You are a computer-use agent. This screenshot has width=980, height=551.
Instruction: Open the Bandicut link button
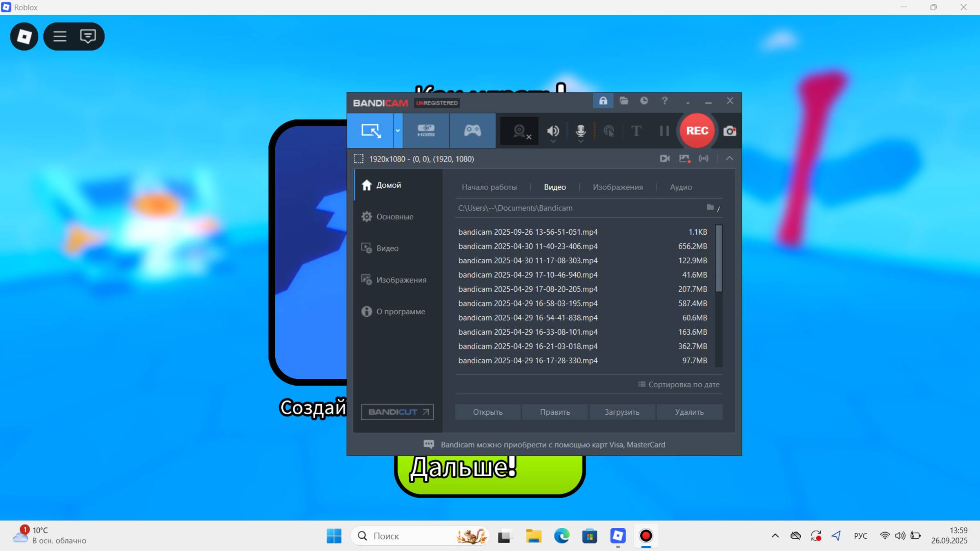click(397, 412)
